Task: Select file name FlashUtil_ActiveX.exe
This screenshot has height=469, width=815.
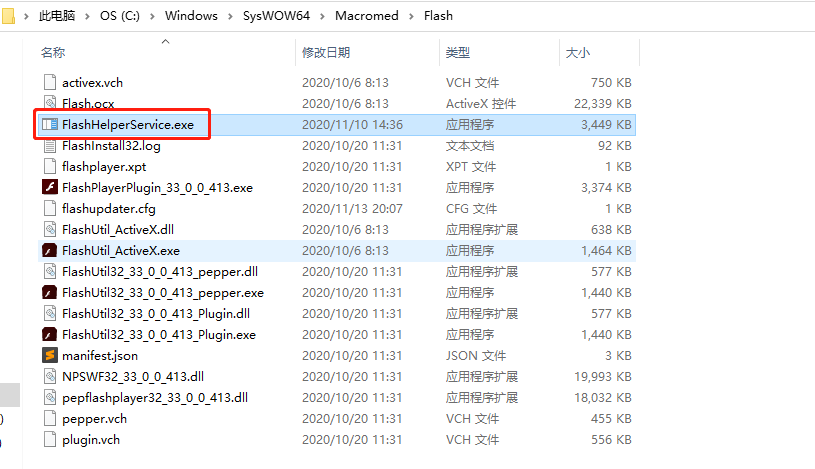Action: point(121,251)
